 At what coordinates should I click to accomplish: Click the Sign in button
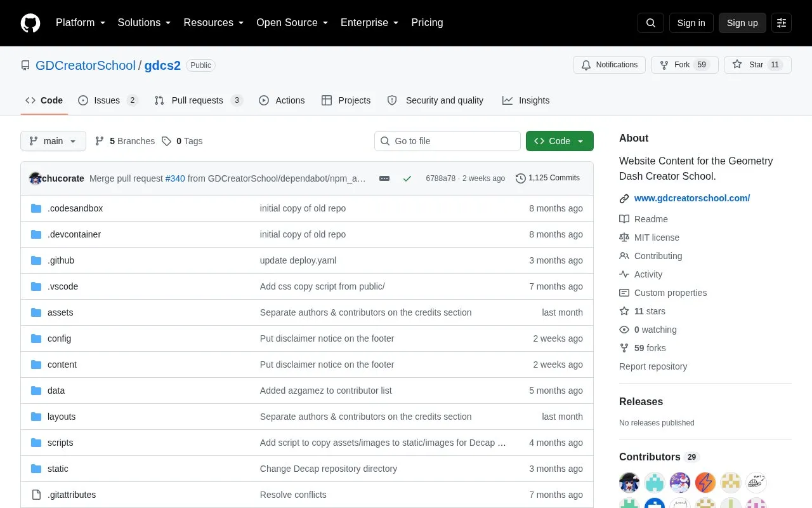click(691, 23)
